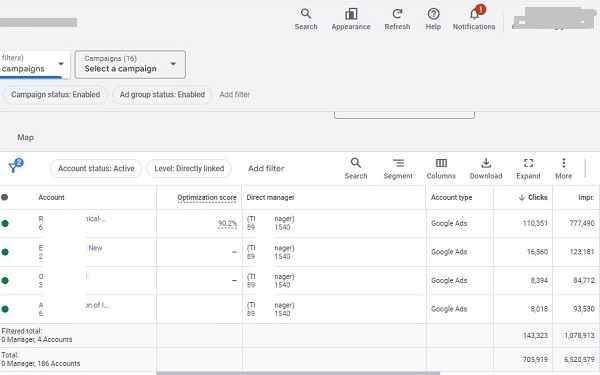600x375 pixels.
Task: Search within the accounts table
Action: coord(355,168)
